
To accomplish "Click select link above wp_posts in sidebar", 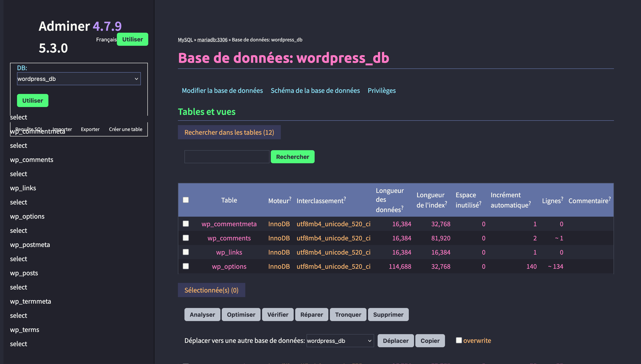I will [x=19, y=259].
